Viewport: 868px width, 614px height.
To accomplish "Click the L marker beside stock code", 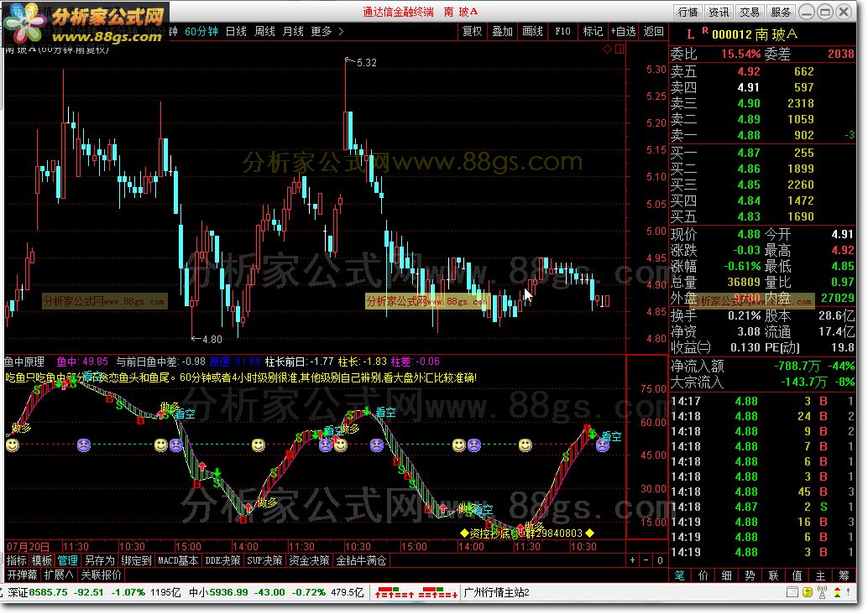I will [690, 35].
